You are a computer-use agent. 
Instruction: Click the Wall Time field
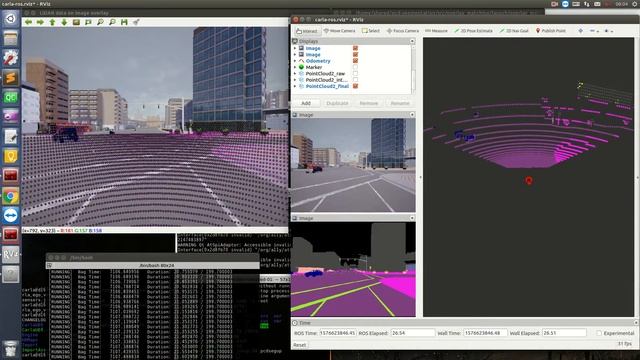tap(485, 333)
